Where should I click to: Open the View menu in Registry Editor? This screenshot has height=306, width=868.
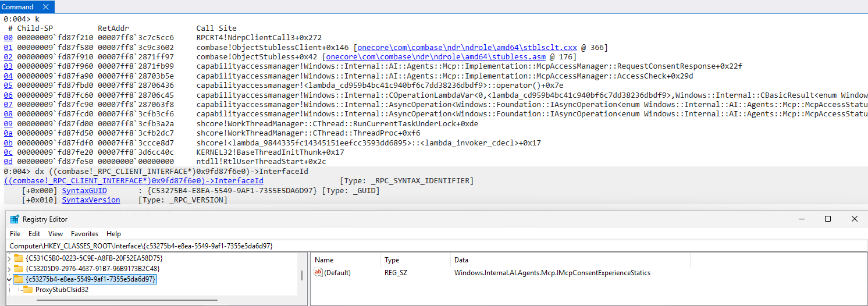[56, 234]
